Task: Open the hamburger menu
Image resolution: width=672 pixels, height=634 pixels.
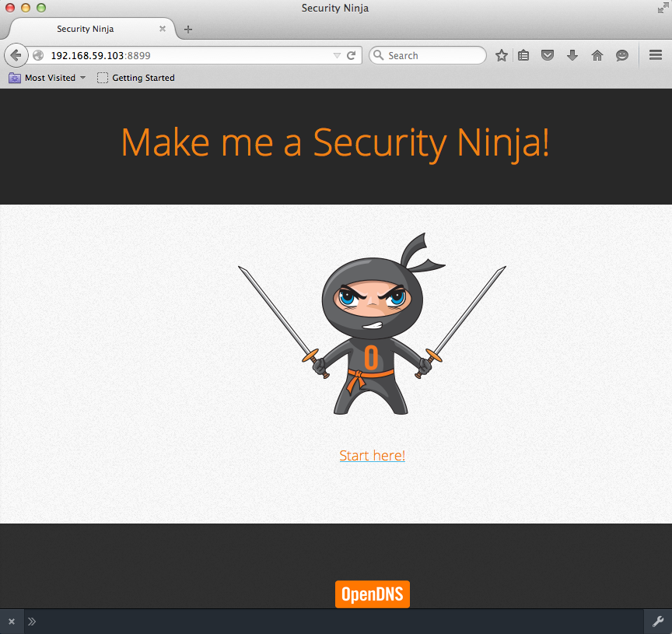Action: click(x=655, y=55)
